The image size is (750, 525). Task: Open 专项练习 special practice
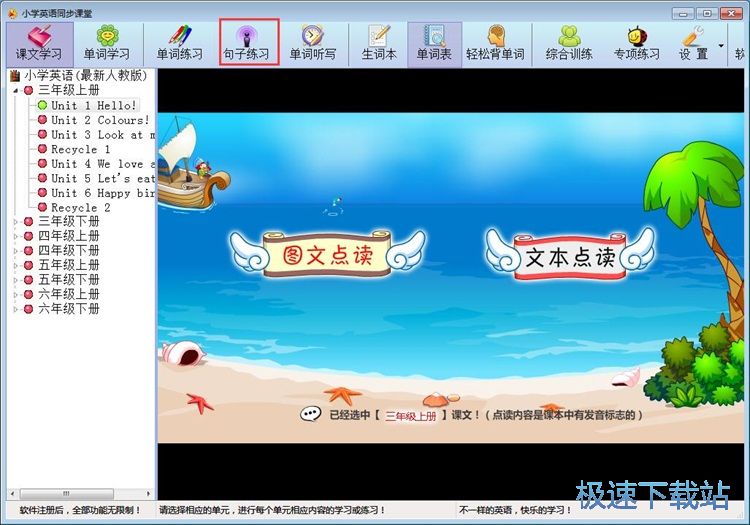pyautogui.click(x=636, y=44)
